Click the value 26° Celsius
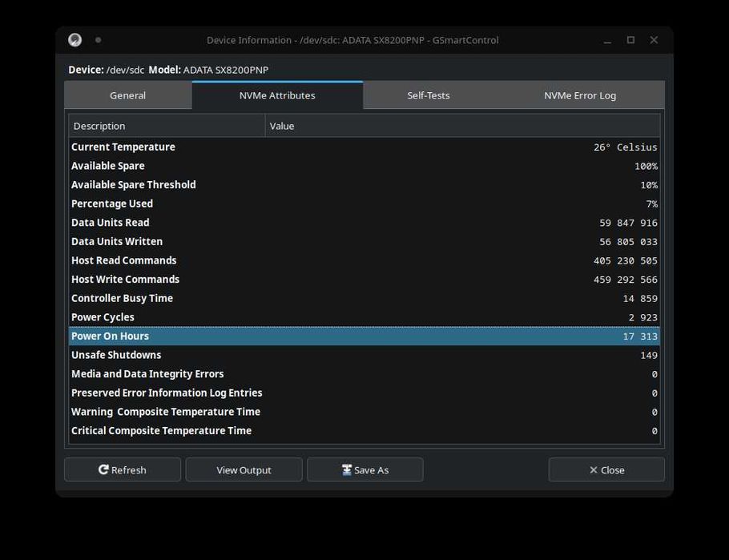Screen dimensions: 729x560 click(626, 147)
